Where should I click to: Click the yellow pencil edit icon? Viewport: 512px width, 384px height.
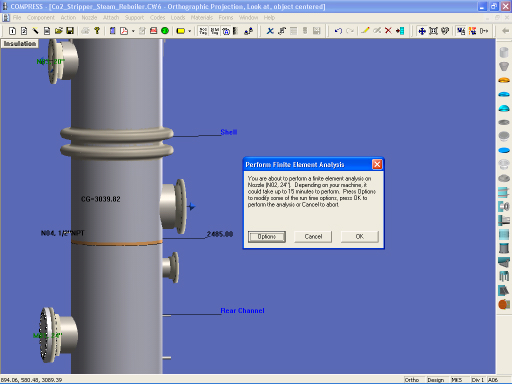(x=365, y=31)
